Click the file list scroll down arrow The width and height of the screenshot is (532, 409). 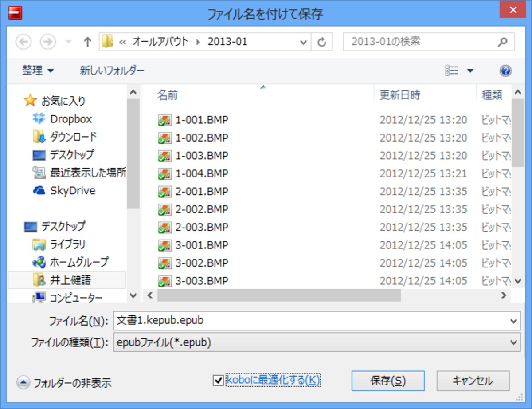[517, 281]
